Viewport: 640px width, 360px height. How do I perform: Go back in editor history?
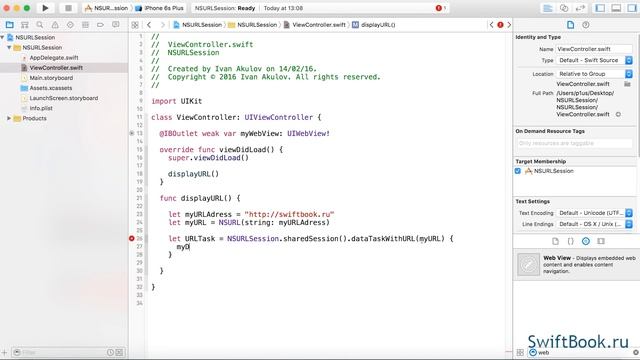pos(149,25)
